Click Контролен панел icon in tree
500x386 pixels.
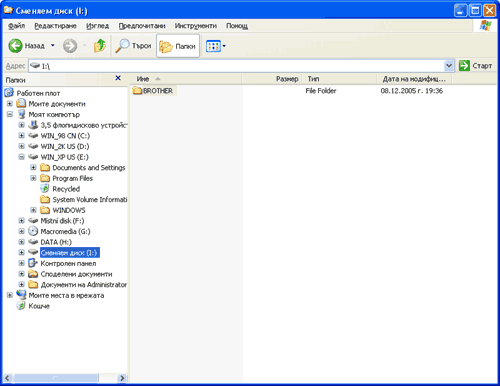pos(33,263)
